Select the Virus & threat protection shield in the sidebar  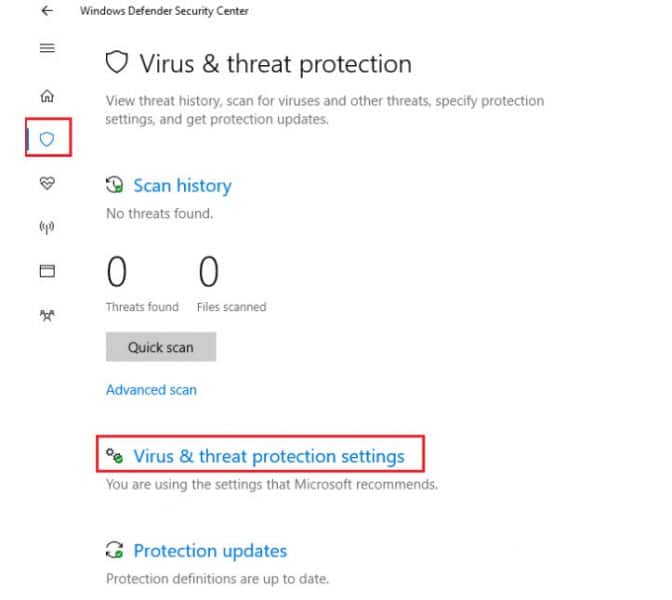coord(47,139)
